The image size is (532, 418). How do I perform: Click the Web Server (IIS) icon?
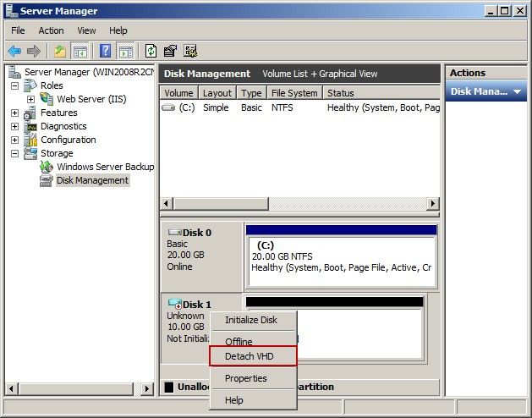pos(47,99)
